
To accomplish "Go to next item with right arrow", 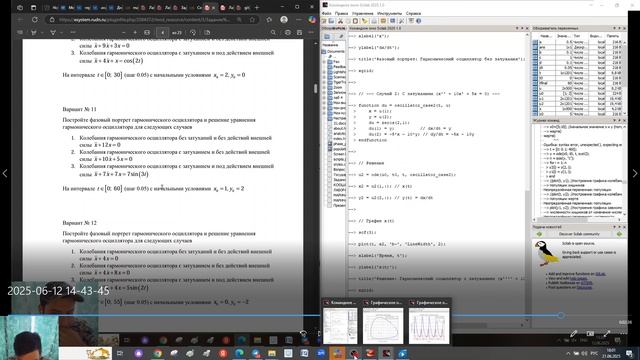I will pos(635,173).
